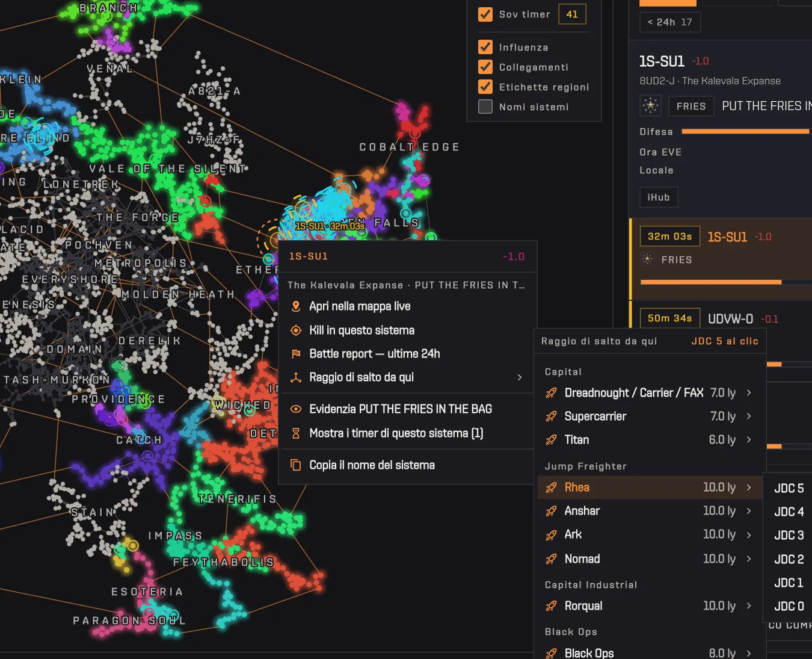Disable the Etichette regioni checkbox

(x=485, y=87)
